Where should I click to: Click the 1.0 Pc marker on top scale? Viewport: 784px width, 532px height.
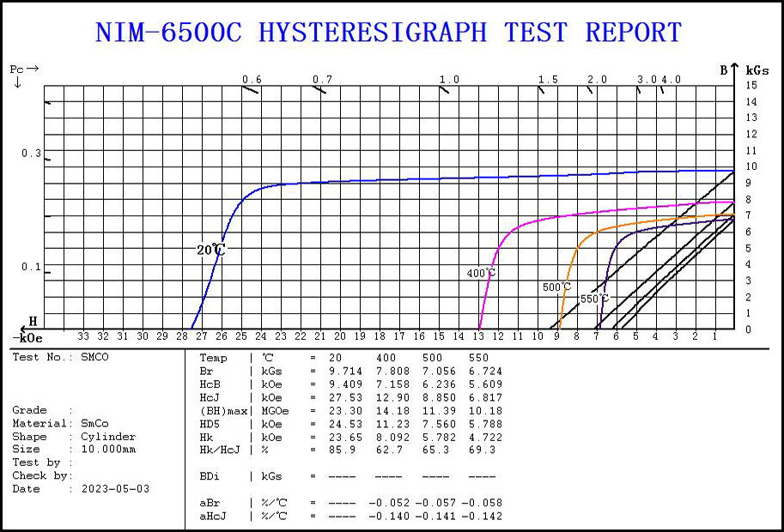[x=449, y=80]
